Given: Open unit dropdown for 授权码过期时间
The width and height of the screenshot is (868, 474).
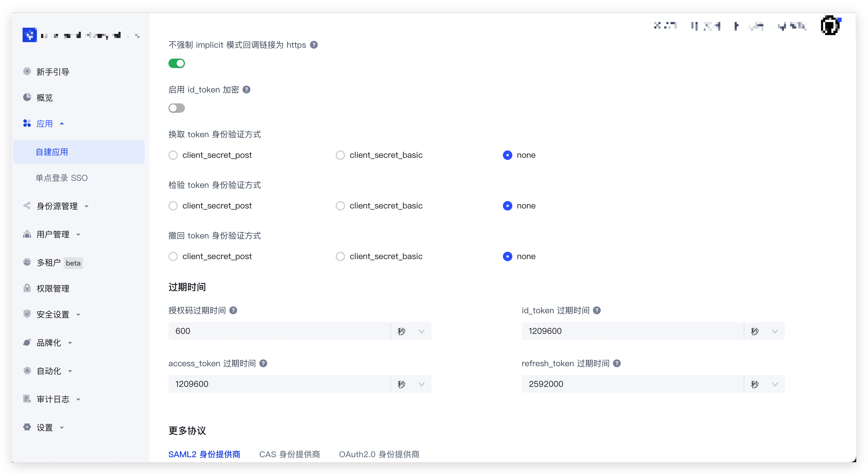Looking at the screenshot, I should point(411,331).
